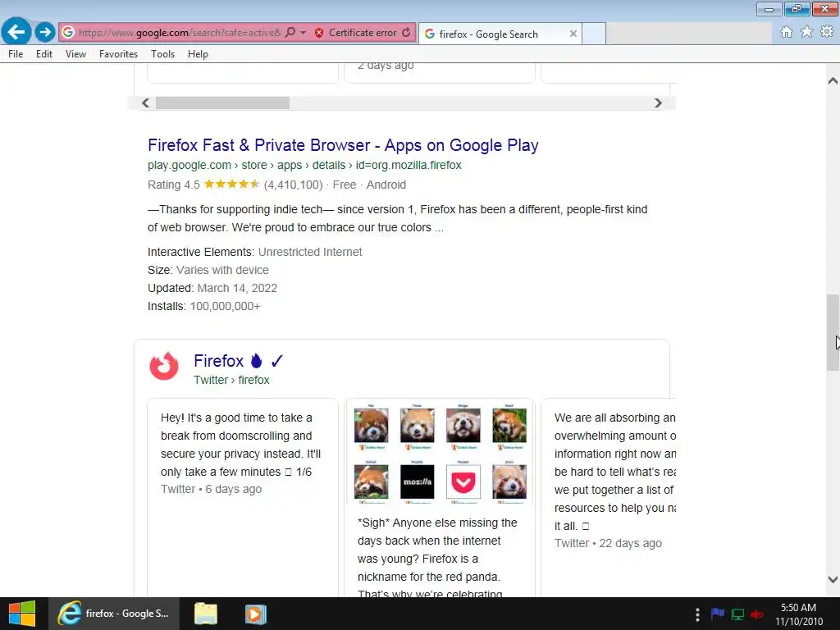The width and height of the screenshot is (840, 630).
Task: Click the Windows Start button
Action: pyautogui.click(x=21, y=614)
